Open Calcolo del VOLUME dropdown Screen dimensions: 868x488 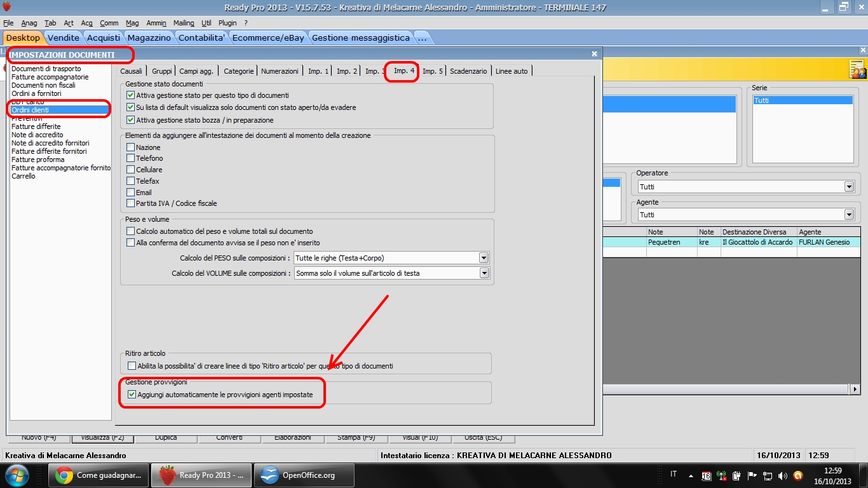484,273
